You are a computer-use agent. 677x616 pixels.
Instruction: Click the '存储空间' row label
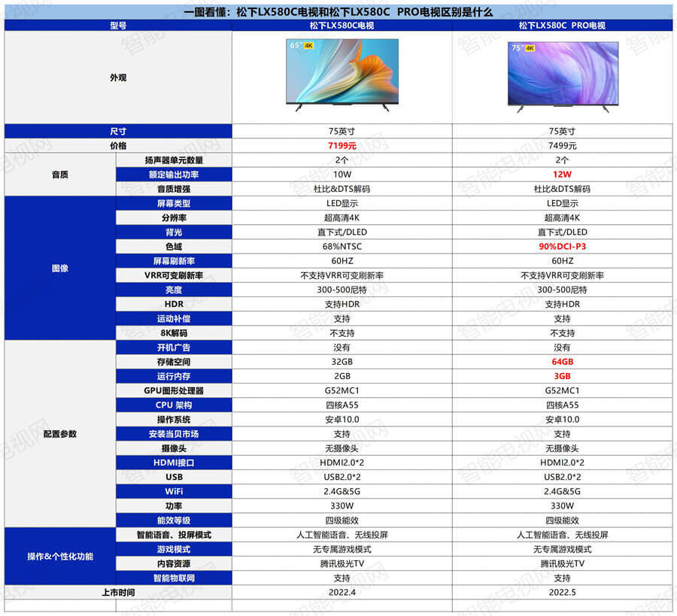pyautogui.click(x=174, y=362)
